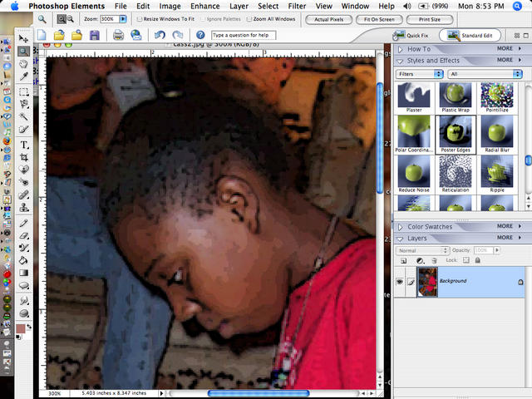The width and height of the screenshot is (532, 399).
Task: Click the Undo arrow icon
Action: (160, 35)
